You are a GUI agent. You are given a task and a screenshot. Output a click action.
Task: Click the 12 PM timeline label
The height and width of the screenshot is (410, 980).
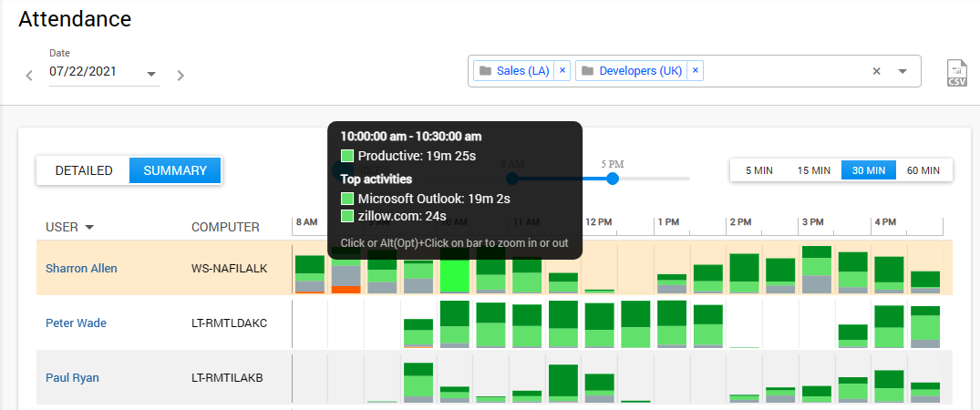[597, 222]
